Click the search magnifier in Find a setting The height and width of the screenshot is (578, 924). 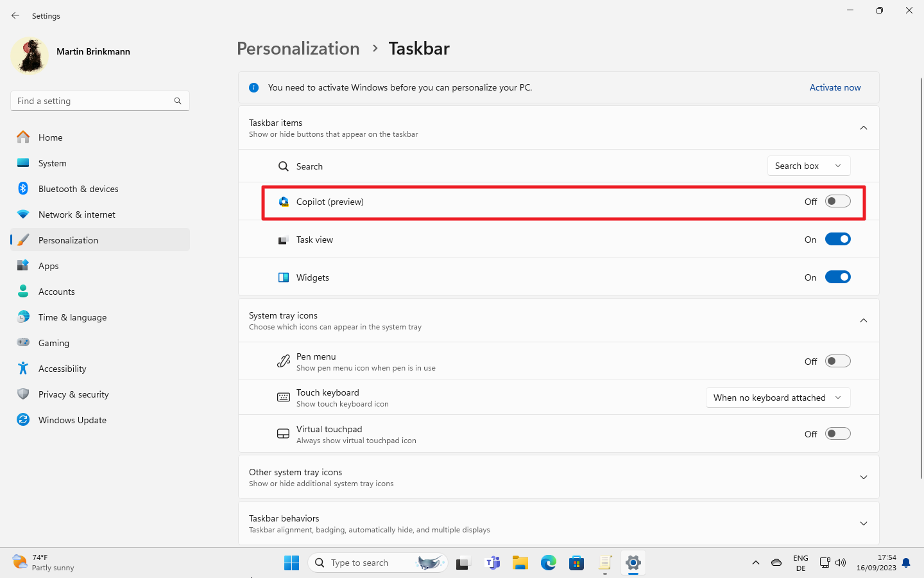[x=178, y=101]
